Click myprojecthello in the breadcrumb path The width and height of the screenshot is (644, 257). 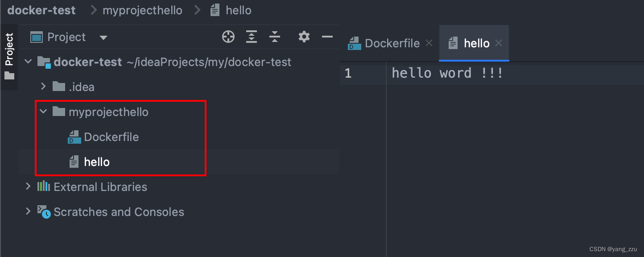pos(142,10)
